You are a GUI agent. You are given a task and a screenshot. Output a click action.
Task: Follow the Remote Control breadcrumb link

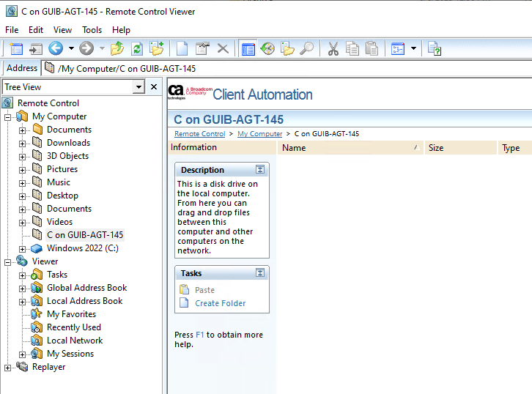199,134
